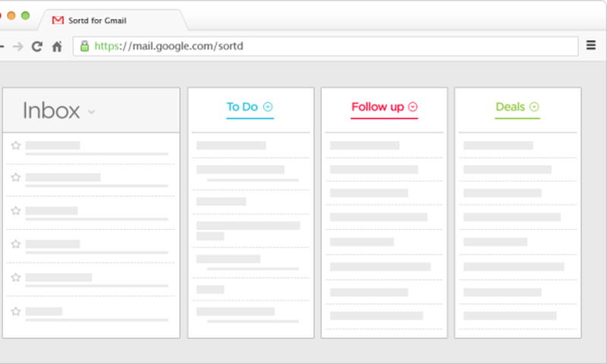Viewport: 607px width, 364px height.
Task: Star the first inbox email
Action: [x=15, y=146]
